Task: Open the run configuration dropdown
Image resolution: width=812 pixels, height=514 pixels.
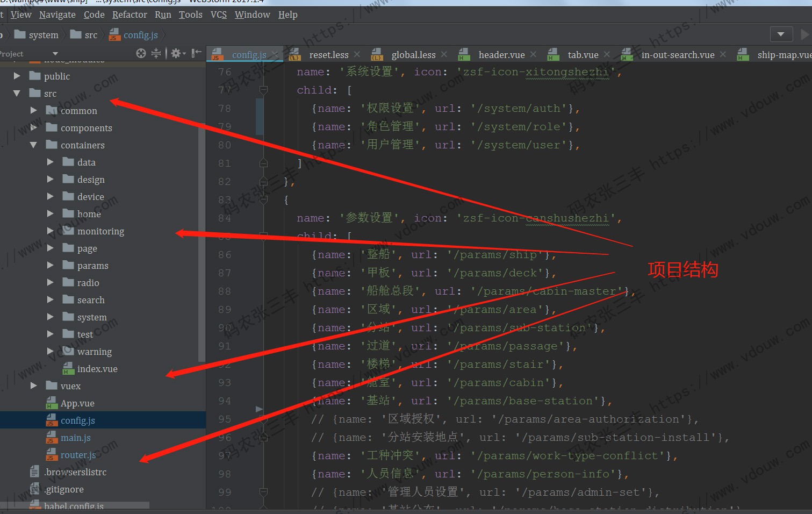Action: click(781, 34)
